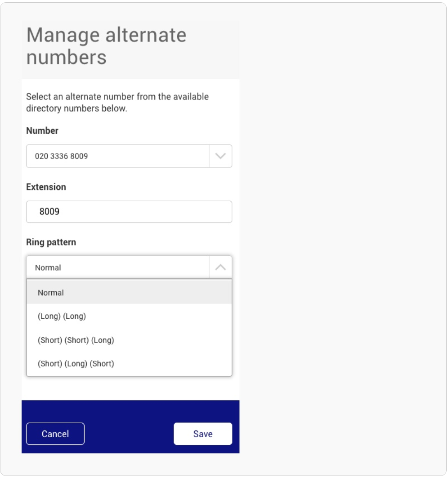Select the (Short) (Long) (Short) ring pattern
Viewport: 448px width, 480px height.
tap(129, 364)
